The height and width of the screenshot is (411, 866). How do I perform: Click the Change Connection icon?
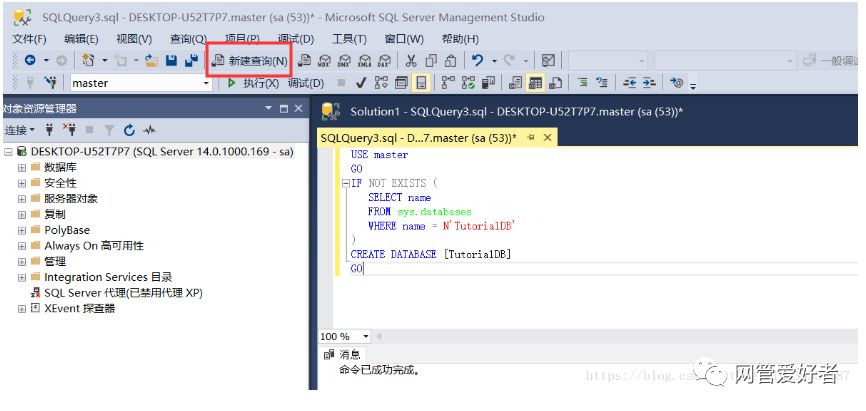click(50, 83)
